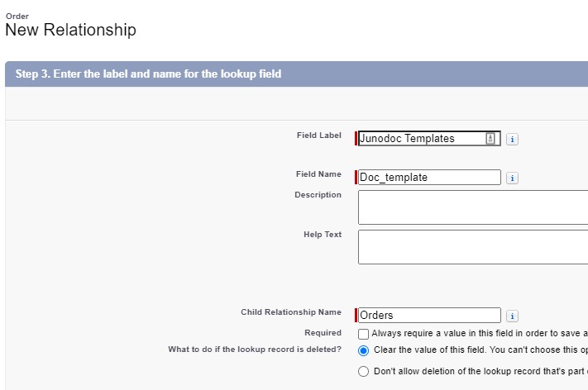Click the info icon beside Field Name
This screenshot has height=390, width=588.
[512, 178]
